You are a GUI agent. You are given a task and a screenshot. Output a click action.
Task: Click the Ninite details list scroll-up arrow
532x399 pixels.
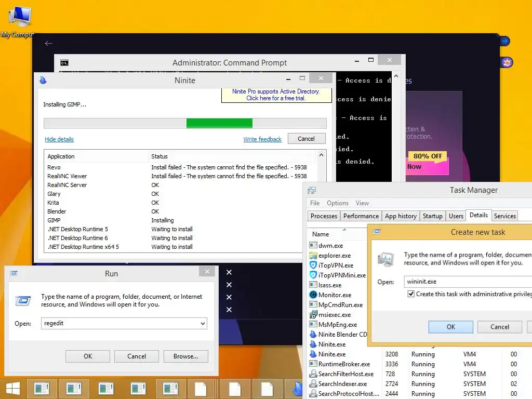pos(321,155)
